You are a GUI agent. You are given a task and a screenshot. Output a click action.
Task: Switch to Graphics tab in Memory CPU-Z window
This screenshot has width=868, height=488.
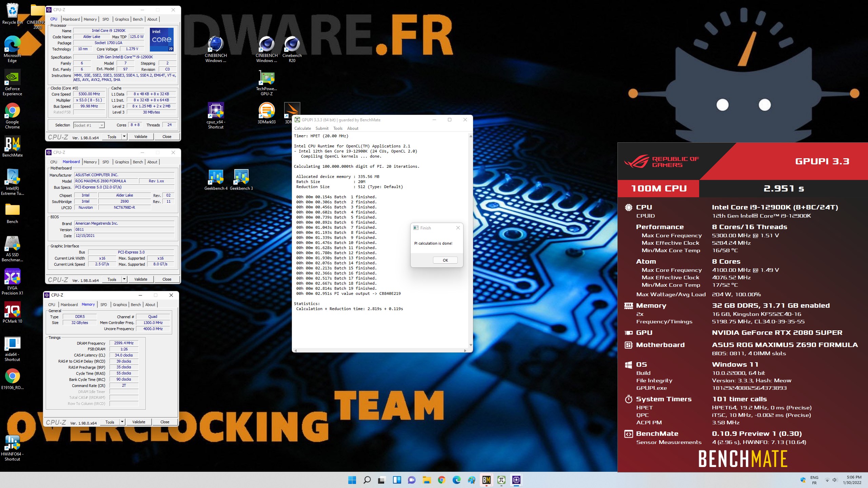[120, 305]
